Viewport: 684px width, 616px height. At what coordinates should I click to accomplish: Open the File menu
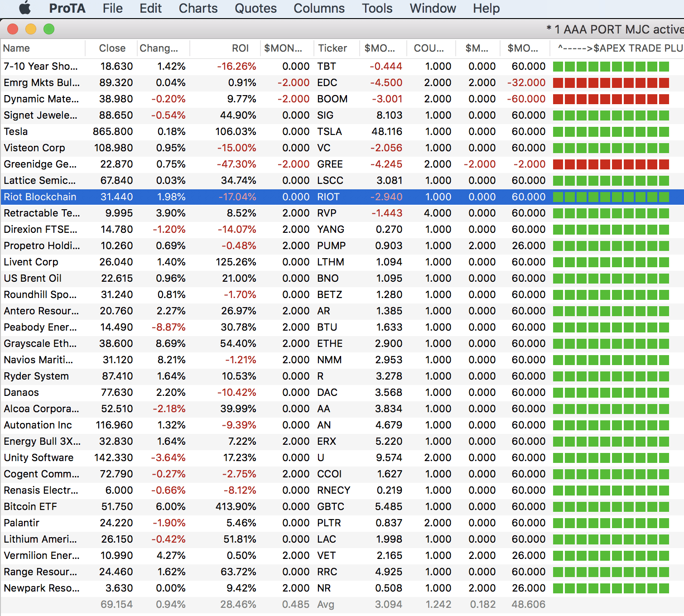[113, 8]
